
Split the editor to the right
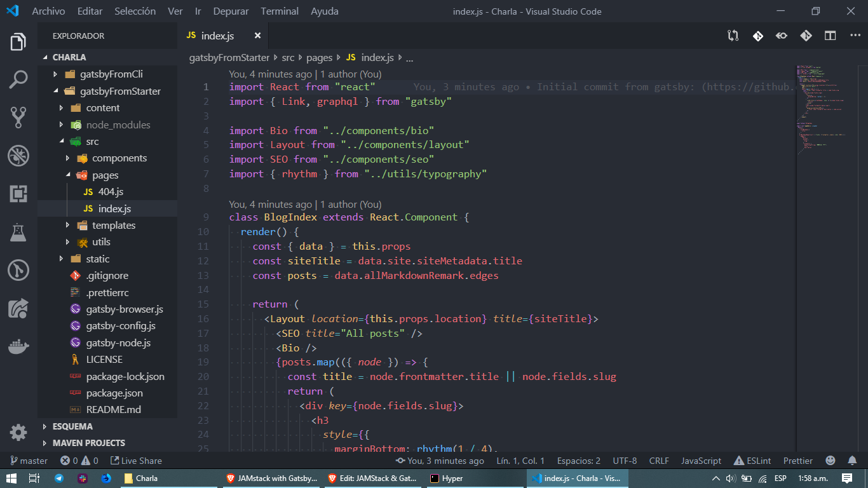point(830,36)
